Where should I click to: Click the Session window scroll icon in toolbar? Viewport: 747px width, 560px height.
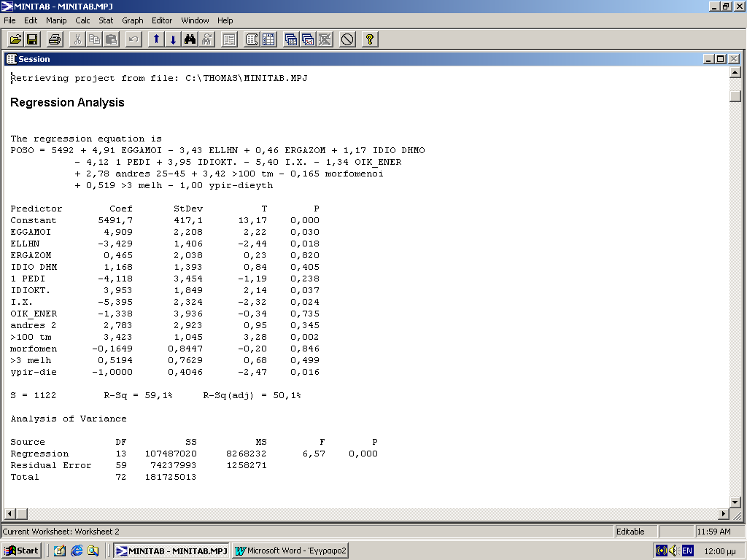click(252, 39)
